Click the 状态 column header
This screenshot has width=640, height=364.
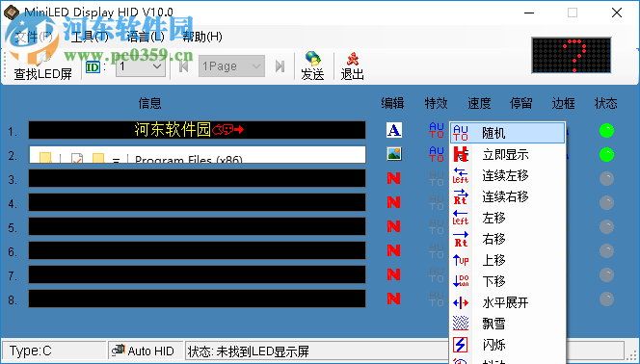coord(605,103)
